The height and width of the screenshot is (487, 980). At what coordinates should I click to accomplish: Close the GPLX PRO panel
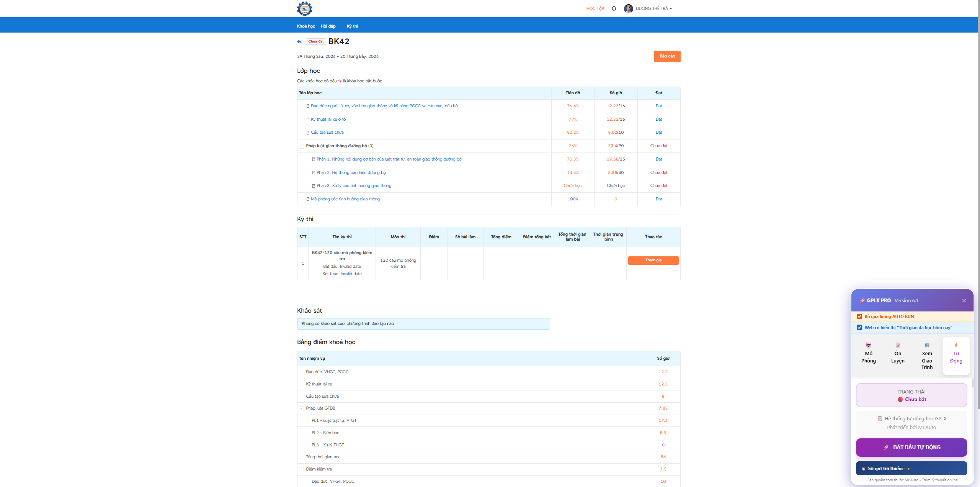(x=964, y=300)
